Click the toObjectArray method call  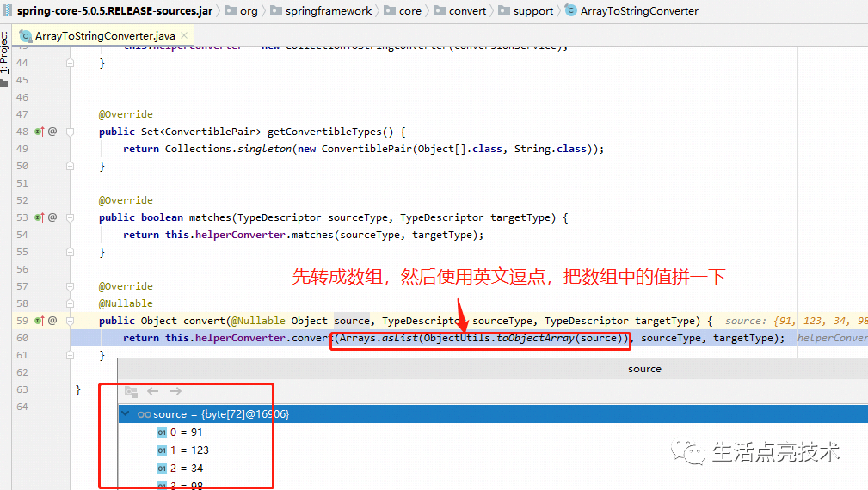tap(535, 338)
